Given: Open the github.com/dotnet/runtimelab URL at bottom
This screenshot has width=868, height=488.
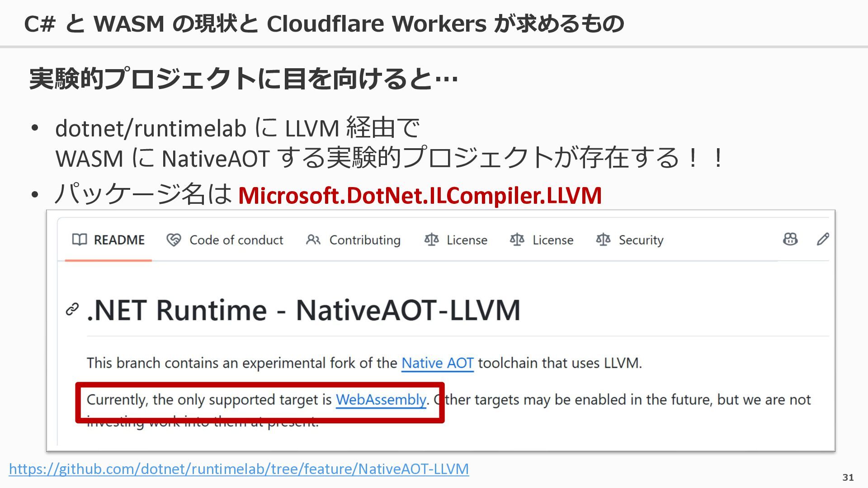Looking at the screenshot, I should [239, 469].
